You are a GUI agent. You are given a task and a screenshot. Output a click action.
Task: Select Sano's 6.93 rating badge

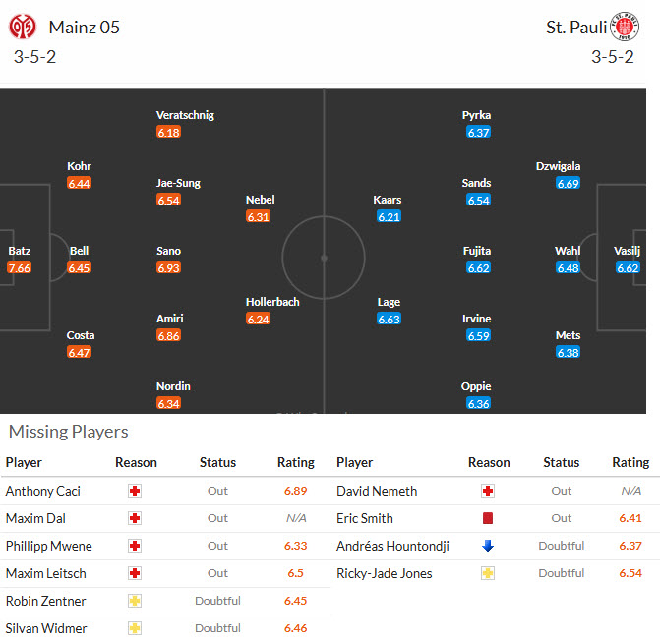[168, 268]
